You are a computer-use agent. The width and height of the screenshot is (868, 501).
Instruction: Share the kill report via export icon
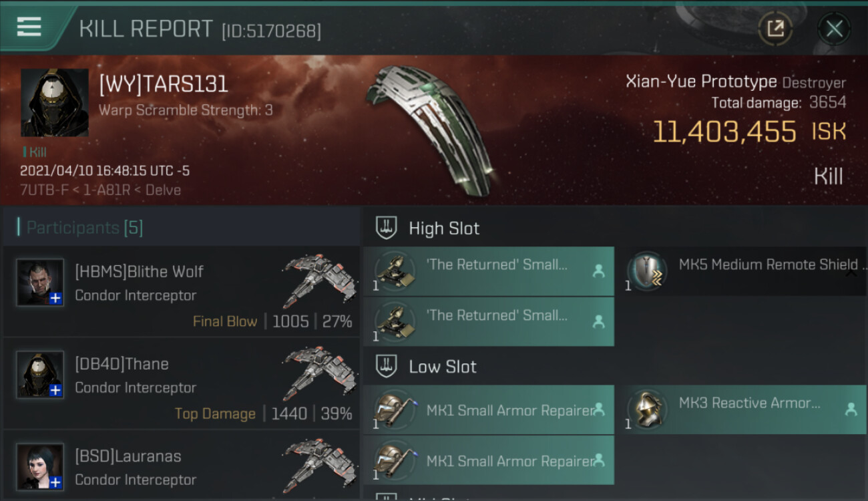(775, 29)
